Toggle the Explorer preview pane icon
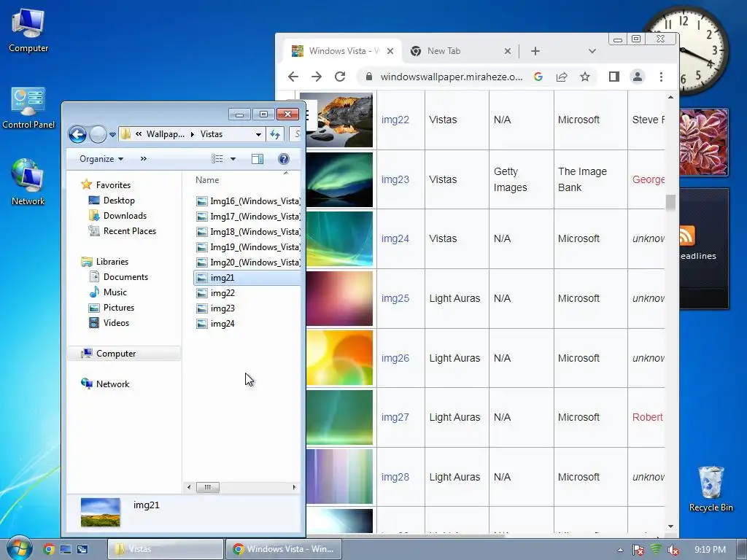 (x=258, y=159)
